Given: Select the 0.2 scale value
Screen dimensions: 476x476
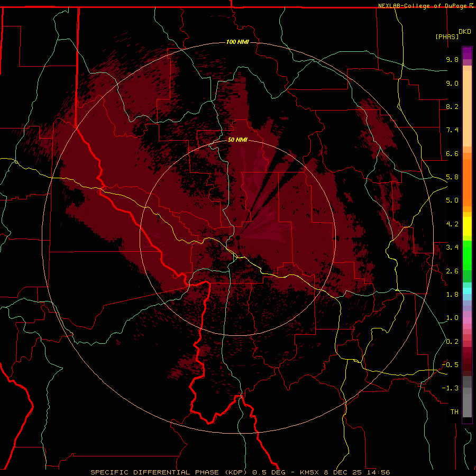Looking at the screenshot, I should (452, 342).
